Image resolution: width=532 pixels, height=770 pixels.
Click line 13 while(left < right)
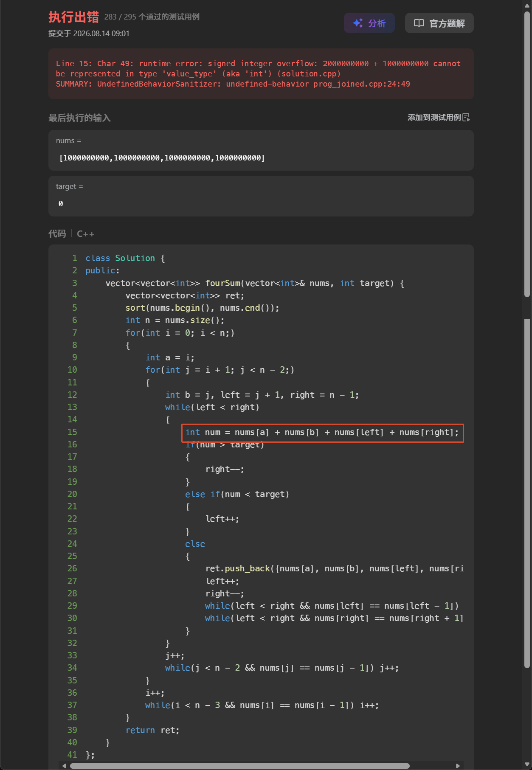point(212,407)
